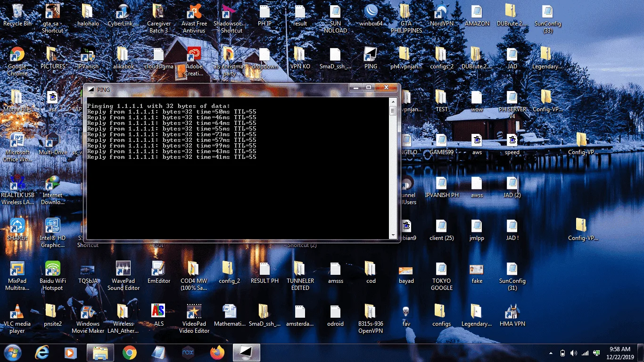Minimize the PING console window
The image size is (644, 362).
click(x=356, y=88)
